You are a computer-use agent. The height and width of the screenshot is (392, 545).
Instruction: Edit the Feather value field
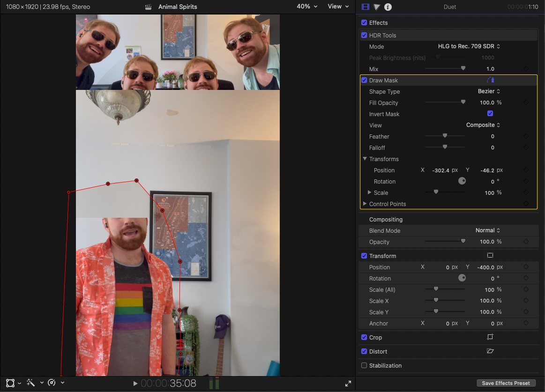493,136
